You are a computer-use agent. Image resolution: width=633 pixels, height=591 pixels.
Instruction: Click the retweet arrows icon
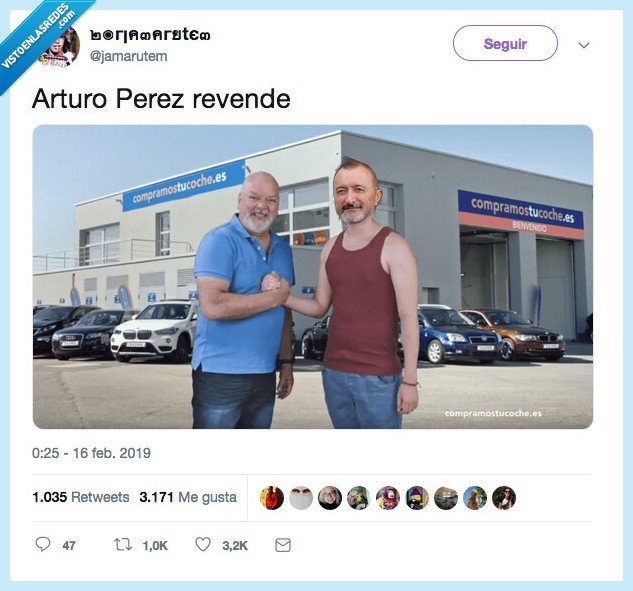[x=123, y=545]
